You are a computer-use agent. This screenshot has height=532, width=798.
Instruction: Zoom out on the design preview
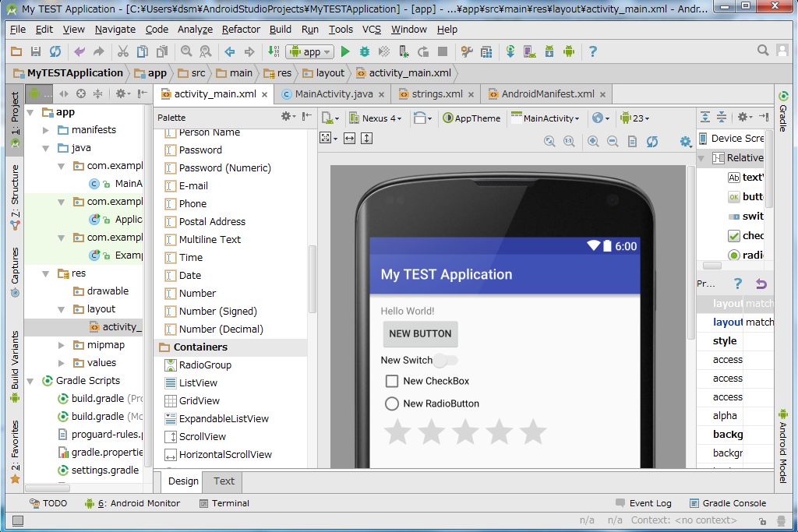pos(613,142)
